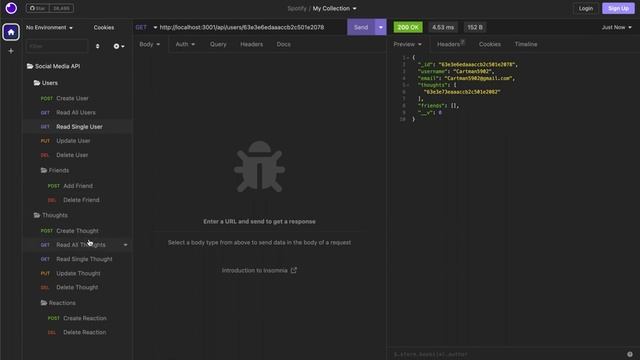Switch to the Docs tab
Screen dimensions: 640x360
tap(283, 44)
